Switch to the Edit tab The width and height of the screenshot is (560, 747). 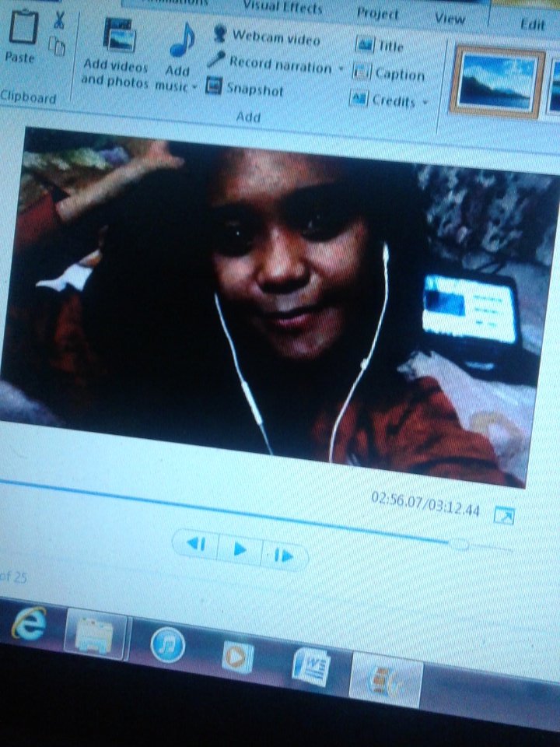pyautogui.click(x=532, y=24)
